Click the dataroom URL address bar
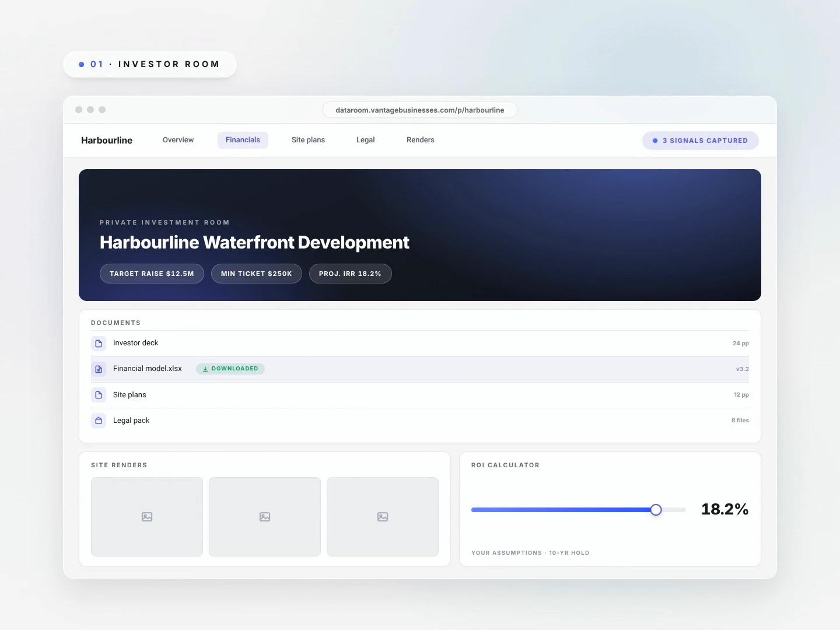 [x=420, y=110]
